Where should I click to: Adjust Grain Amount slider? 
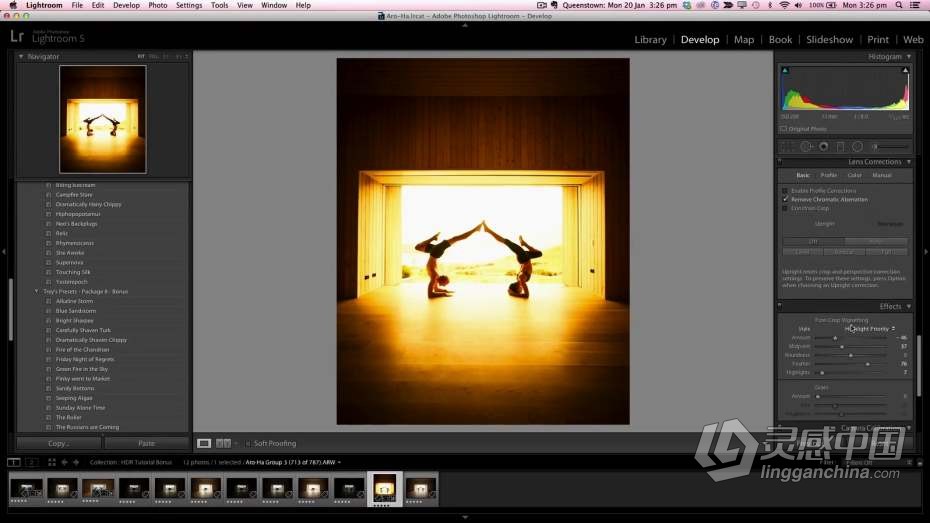pos(818,396)
